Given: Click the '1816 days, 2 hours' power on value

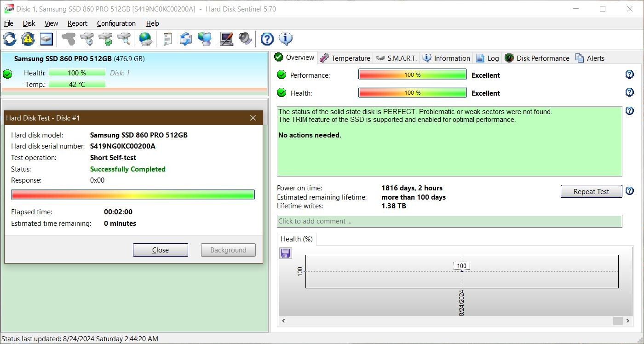Looking at the screenshot, I should click(412, 188).
